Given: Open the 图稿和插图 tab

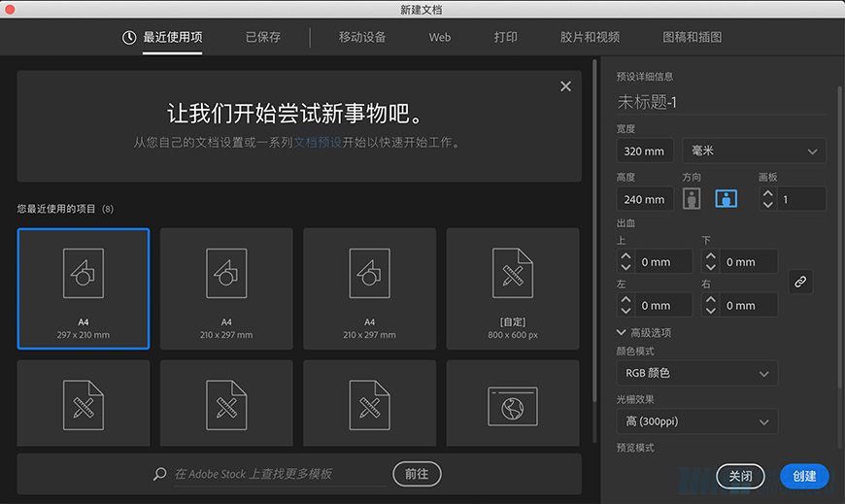Looking at the screenshot, I should tap(692, 37).
